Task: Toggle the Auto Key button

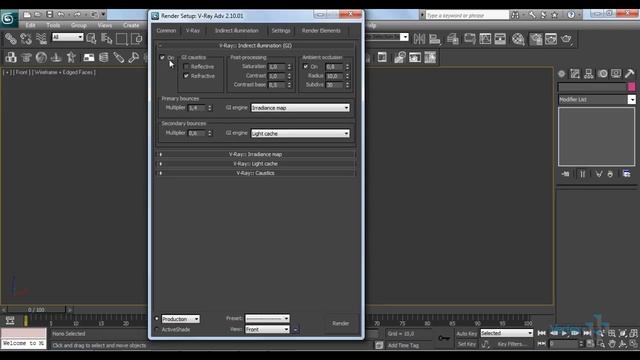Action: click(x=467, y=333)
